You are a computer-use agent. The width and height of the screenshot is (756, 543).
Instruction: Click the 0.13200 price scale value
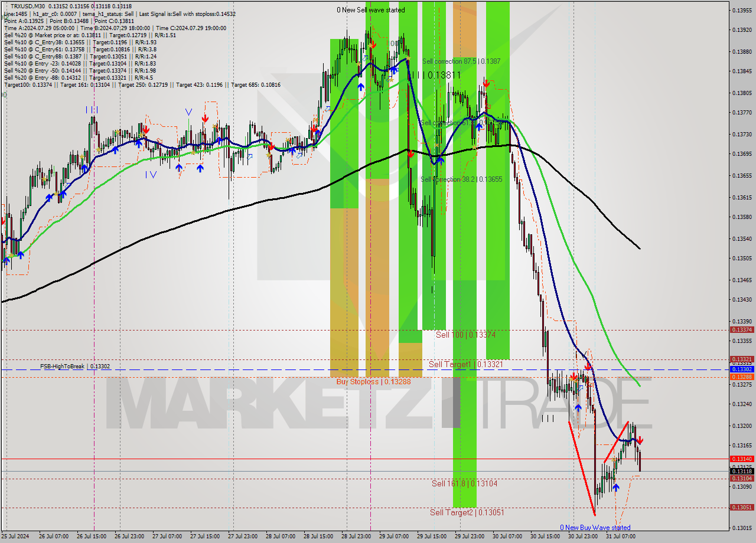click(x=742, y=426)
